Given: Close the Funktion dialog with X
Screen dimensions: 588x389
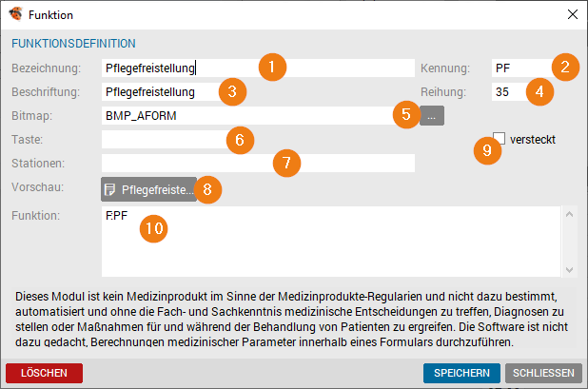Looking at the screenshot, I should click(x=572, y=14).
